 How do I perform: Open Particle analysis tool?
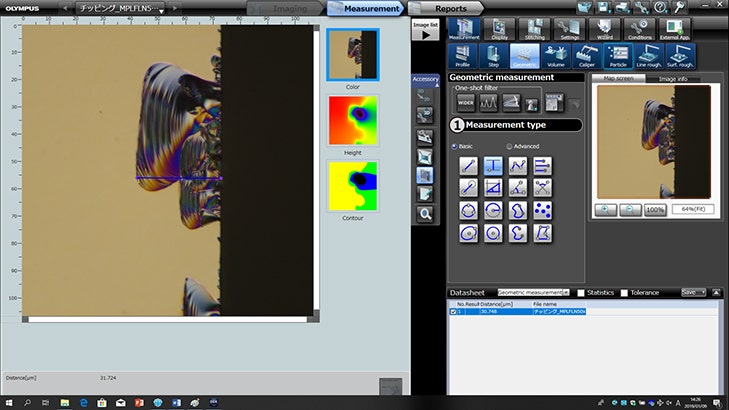click(619, 57)
